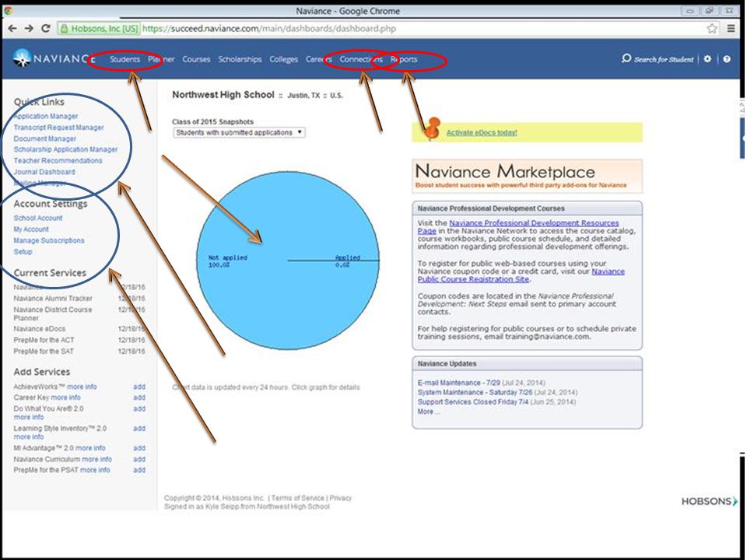Image resolution: width=747 pixels, height=560 pixels.
Task: Open the Naviance Marketplace banner
Action: coord(527,177)
